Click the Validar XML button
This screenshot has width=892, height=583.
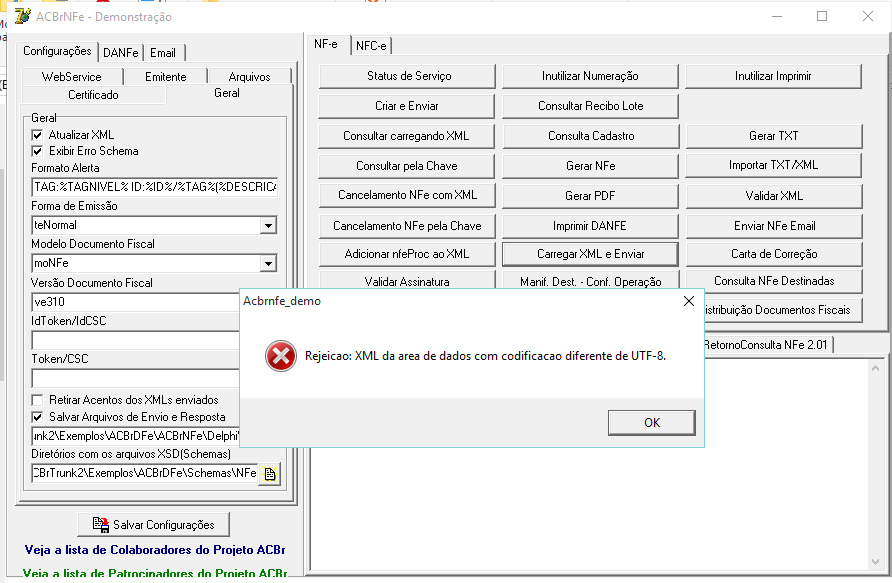pyautogui.click(x=774, y=196)
